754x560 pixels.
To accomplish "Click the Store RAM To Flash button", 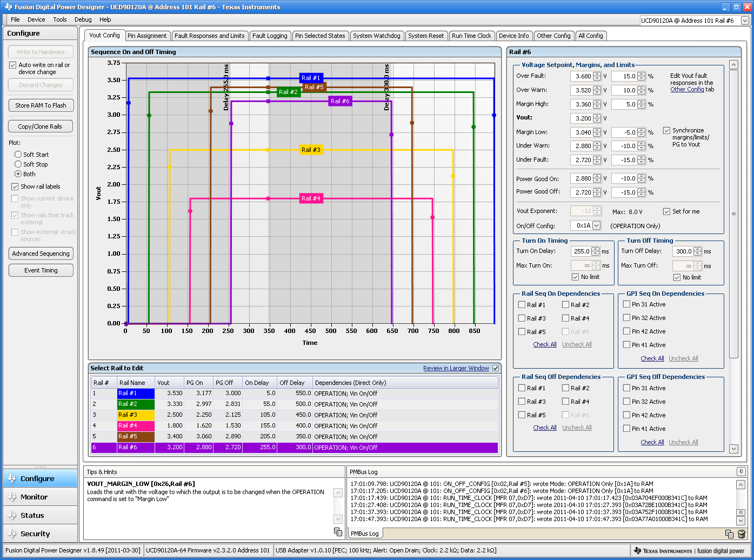I will tap(41, 105).
